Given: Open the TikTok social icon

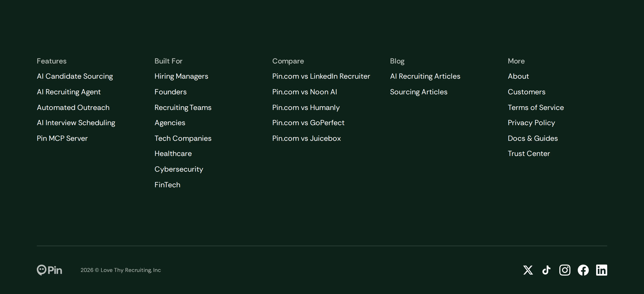Looking at the screenshot, I should (546, 270).
